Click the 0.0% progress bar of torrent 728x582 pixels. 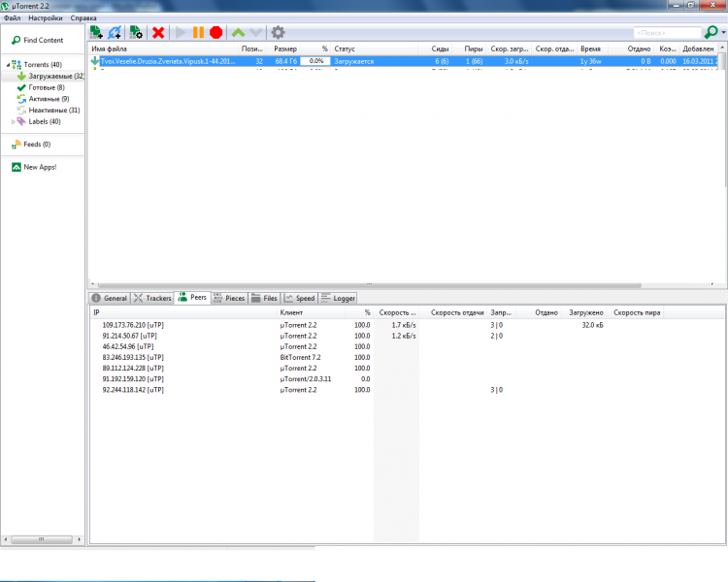point(315,61)
